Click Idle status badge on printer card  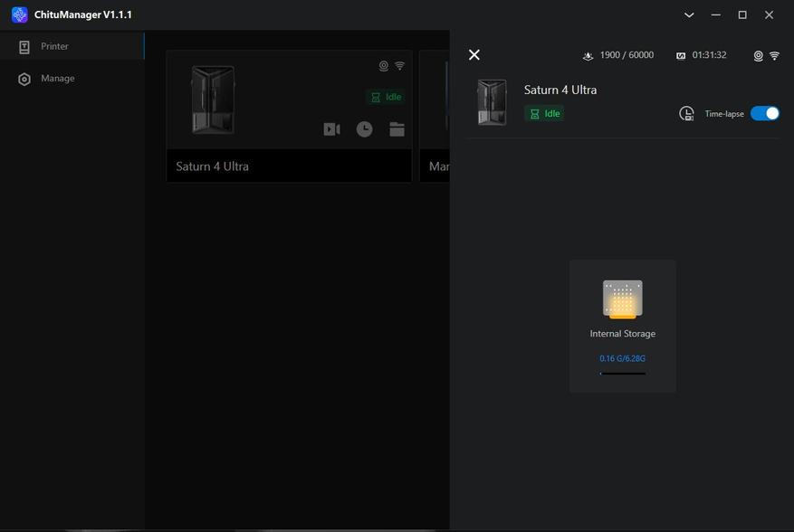[x=386, y=97]
